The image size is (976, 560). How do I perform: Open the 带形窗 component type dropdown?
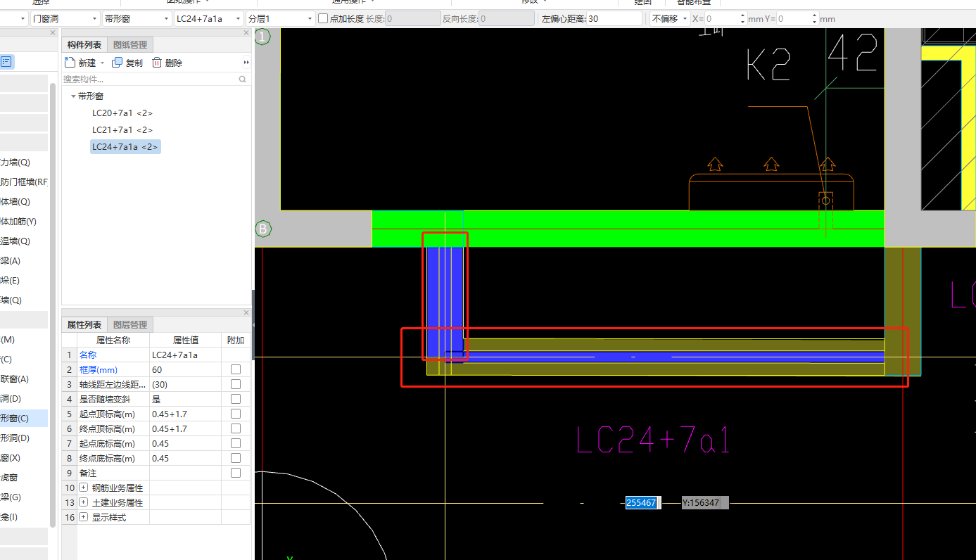[136, 19]
